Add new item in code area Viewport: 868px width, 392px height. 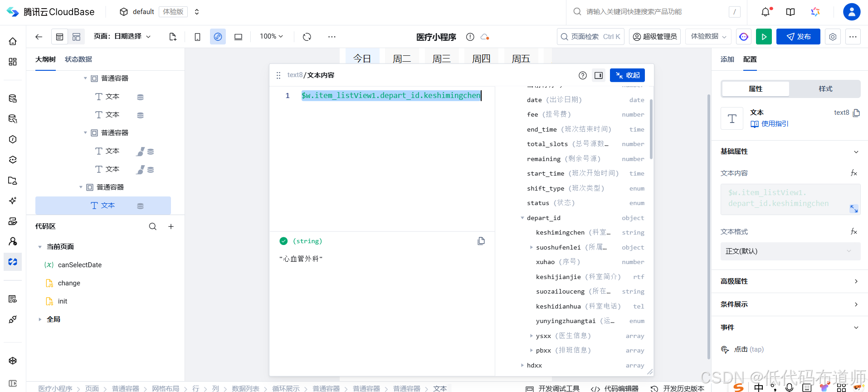[171, 226]
